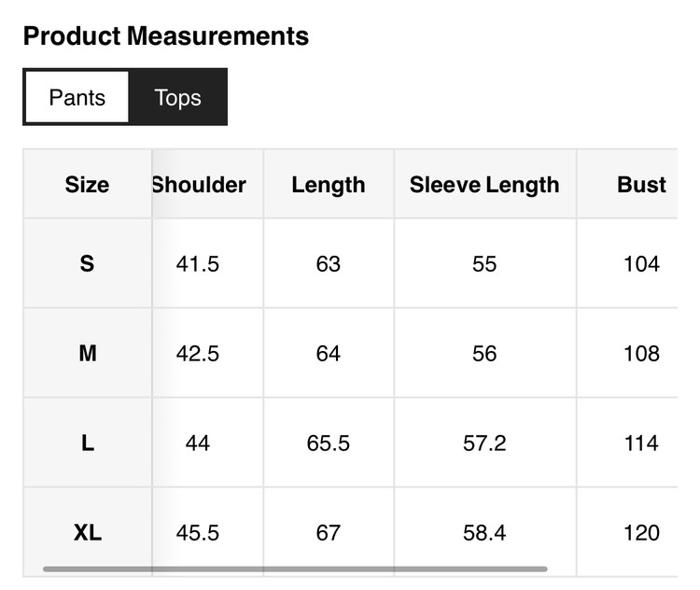The height and width of the screenshot is (590, 700).
Task: Click the 104 bust value for S
Action: 641,264
